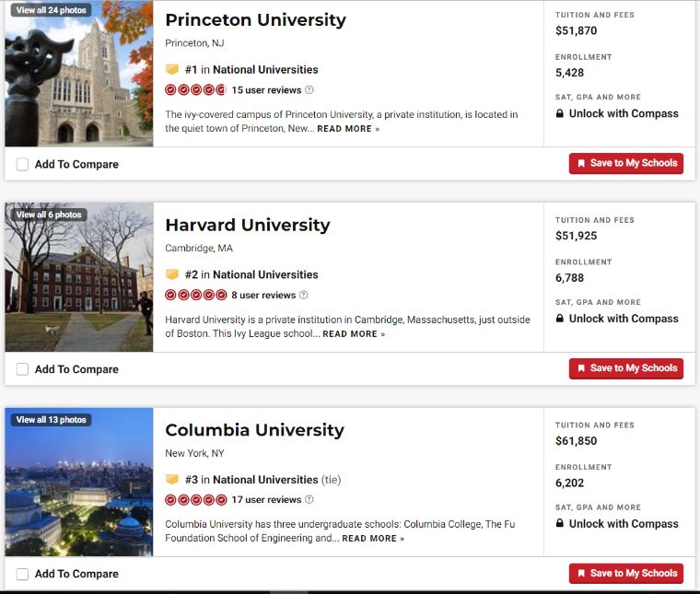Expand Princeton description with READ MORE
The height and width of the screenshot is (594, 700).
(x=348, y=129)
